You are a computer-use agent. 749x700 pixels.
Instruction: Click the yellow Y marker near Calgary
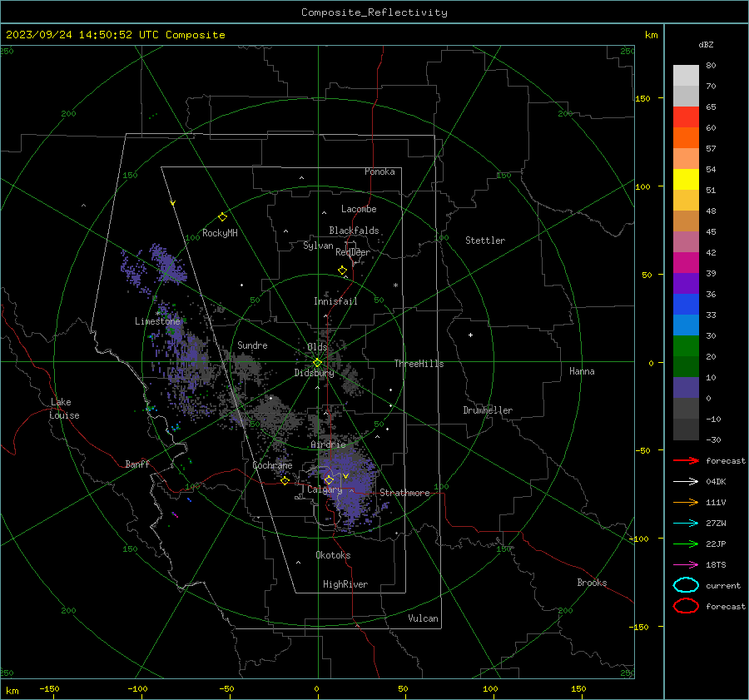(x=346, y=476)
